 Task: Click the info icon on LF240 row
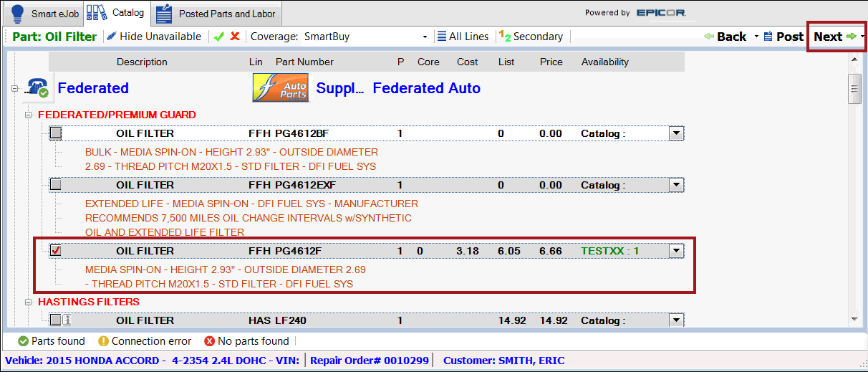(67, 320)
